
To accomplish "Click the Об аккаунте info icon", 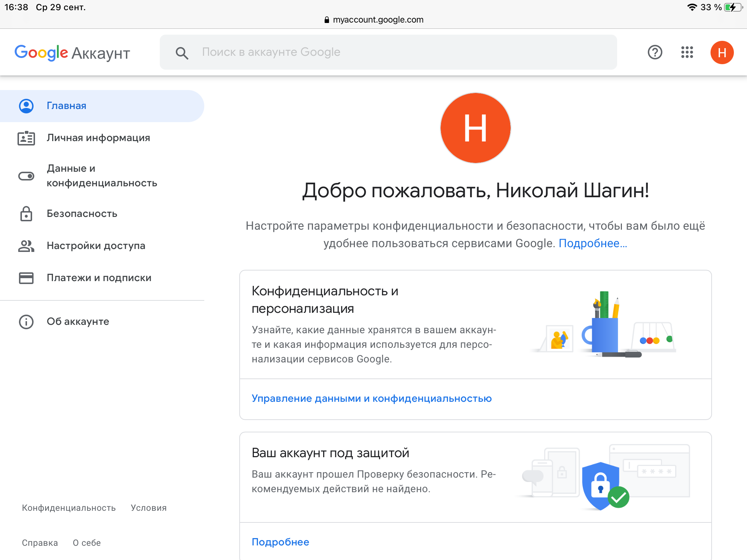I will (26, 322).
